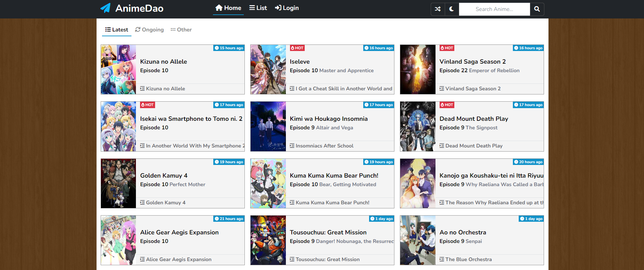Open the Login page
The image size is (644, 270).
point(287,8)
